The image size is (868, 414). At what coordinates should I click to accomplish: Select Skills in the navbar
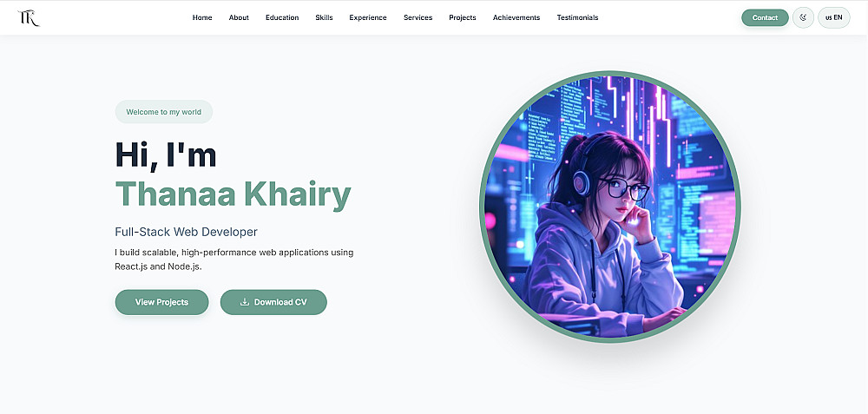(324, 17)
